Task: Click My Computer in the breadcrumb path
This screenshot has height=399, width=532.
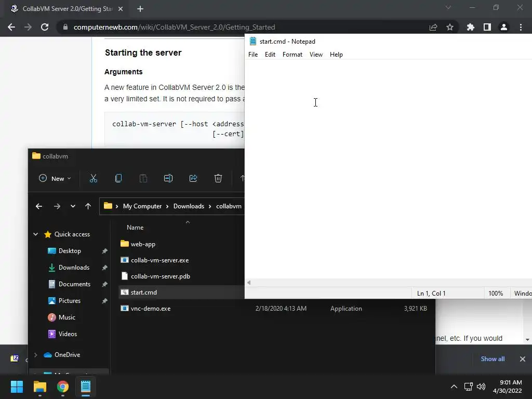Action: point(142,206)
